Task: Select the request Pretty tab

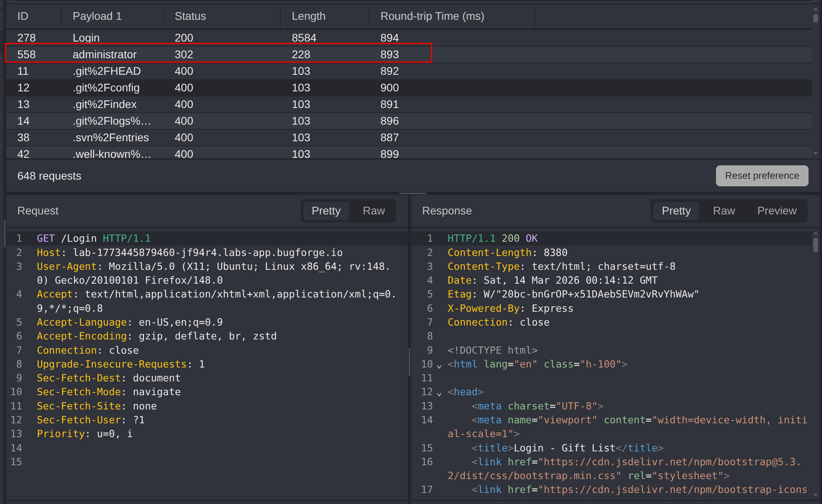Action: (x=326, y=211)
